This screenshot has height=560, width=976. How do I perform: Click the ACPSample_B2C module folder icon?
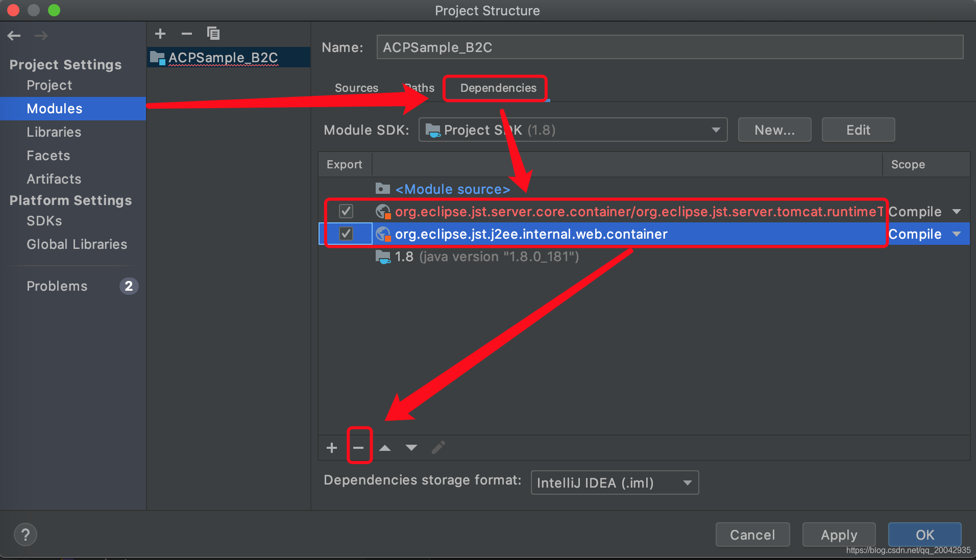tap(158, 58)
